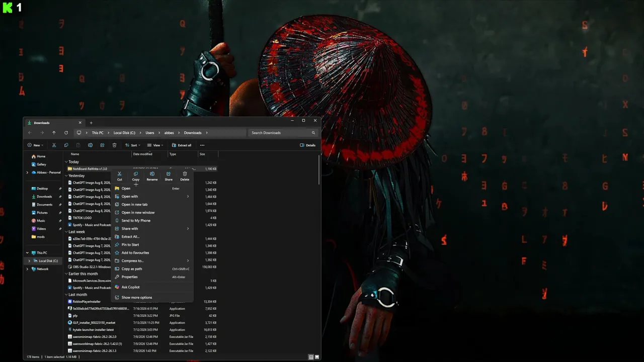Choose Open in new window
Image resolution: width=644 pixels, height=362 pixels.
click(152, 213)
